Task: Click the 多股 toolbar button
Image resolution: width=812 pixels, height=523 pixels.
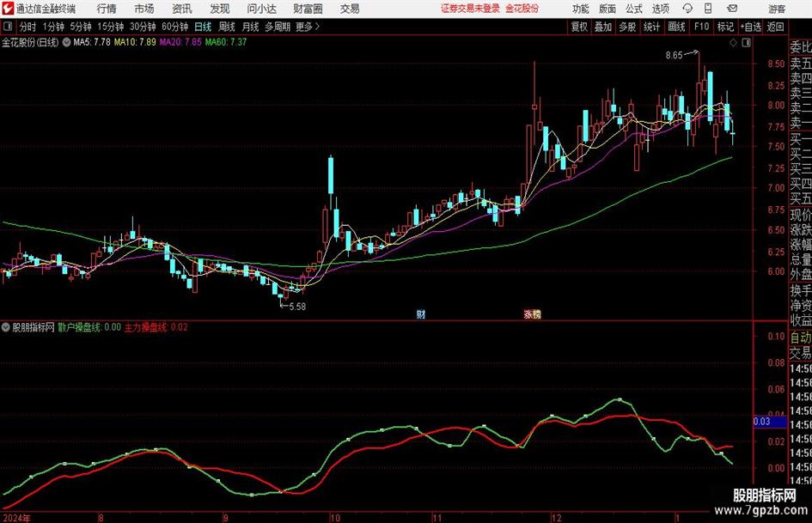Action: (x=627, y=27)
